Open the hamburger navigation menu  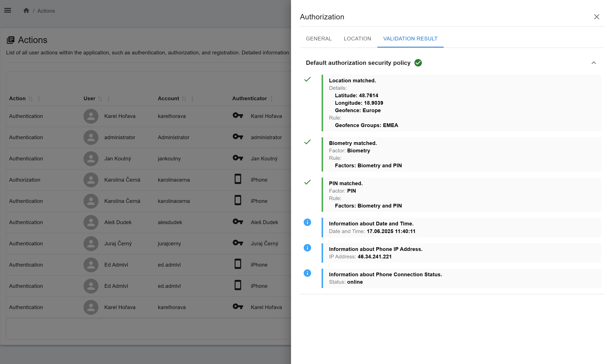pyautogui.click(x=8, y=10)
